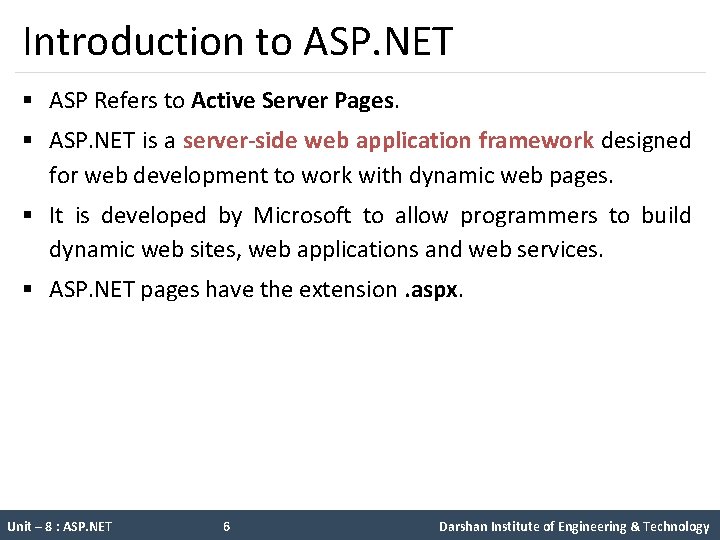Click "ASP.NET pages have the extension" text

[x=223, y=290]
